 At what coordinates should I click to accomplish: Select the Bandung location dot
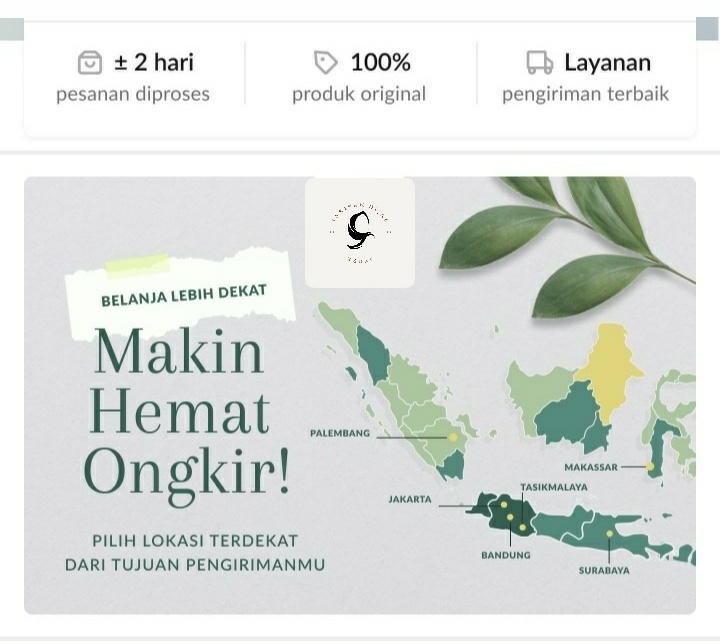coord(510,517)
